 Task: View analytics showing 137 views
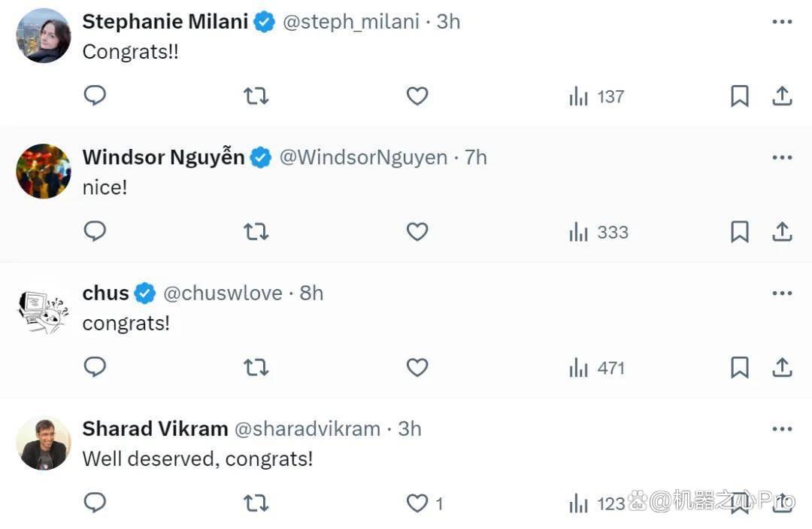coord(596,97)
